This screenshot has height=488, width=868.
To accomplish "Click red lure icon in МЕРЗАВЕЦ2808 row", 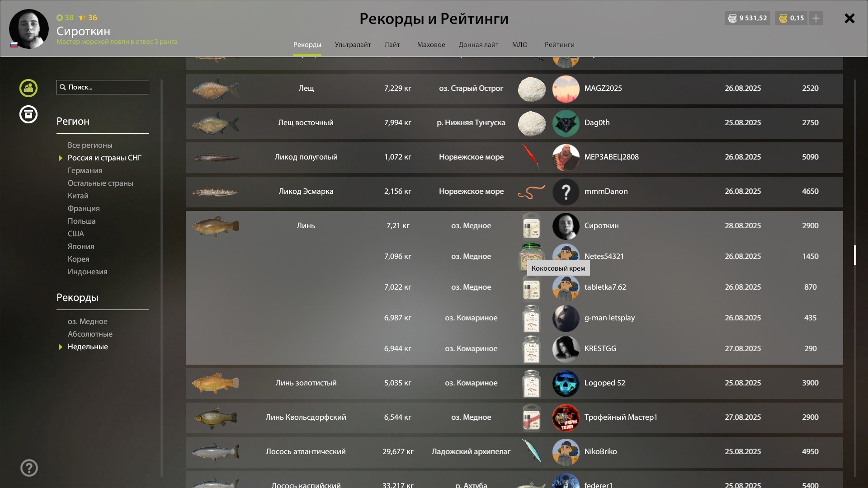I will (x=532, y=157).
